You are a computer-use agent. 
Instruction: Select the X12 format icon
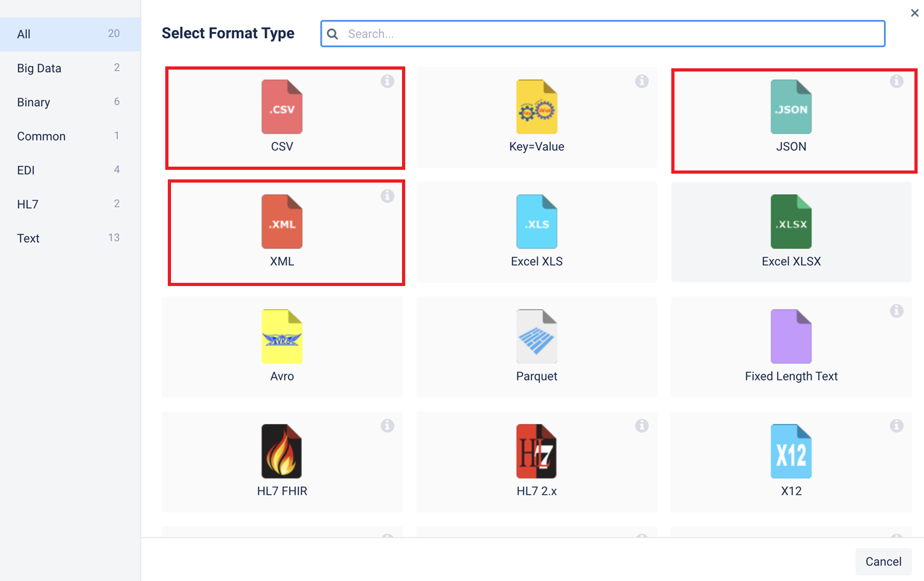791,451
